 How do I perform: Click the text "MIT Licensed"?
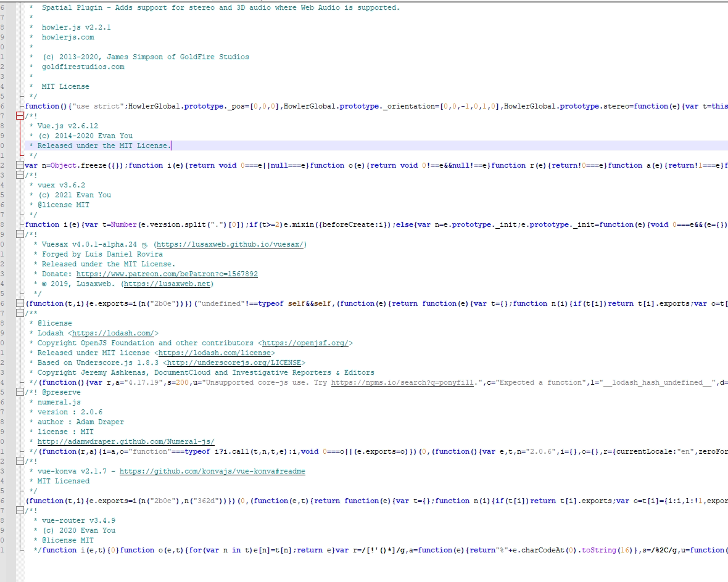64,482
